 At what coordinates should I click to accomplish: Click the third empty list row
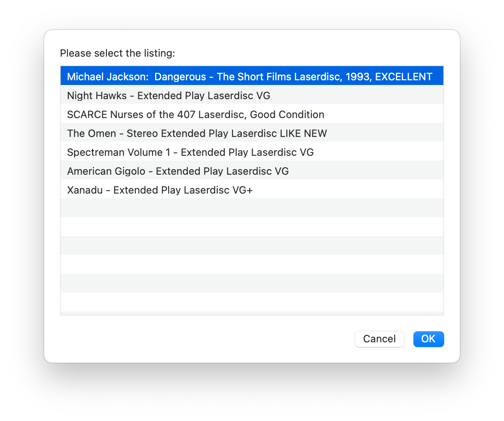tap(252, 246)
